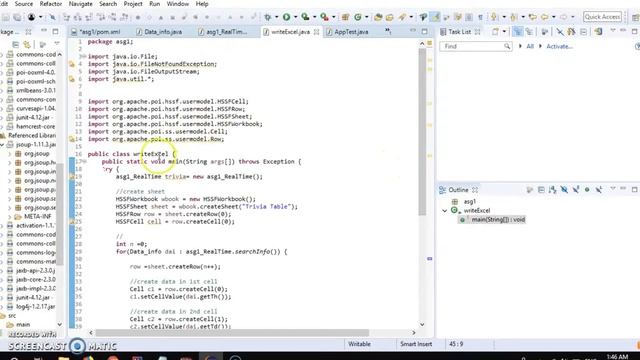This screenshot has height=360, width=640.
Task: Show hidden editor tabs overflow list
Action: (x=388, y=31)
